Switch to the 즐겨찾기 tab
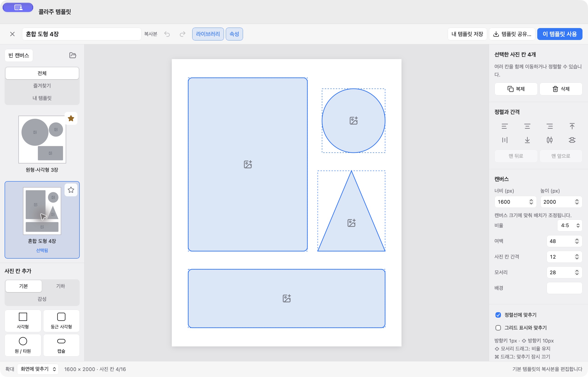 pyautogui.click(x=42, y=86)
